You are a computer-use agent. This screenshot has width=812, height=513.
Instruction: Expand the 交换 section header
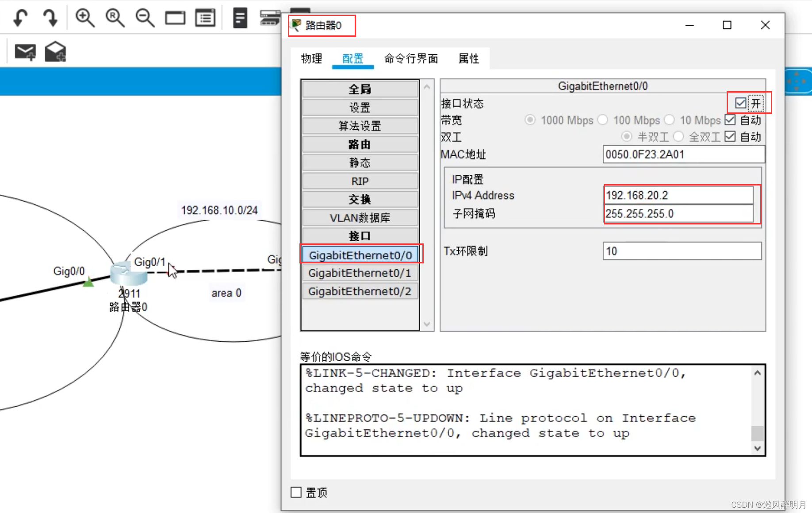coord(360,199)
